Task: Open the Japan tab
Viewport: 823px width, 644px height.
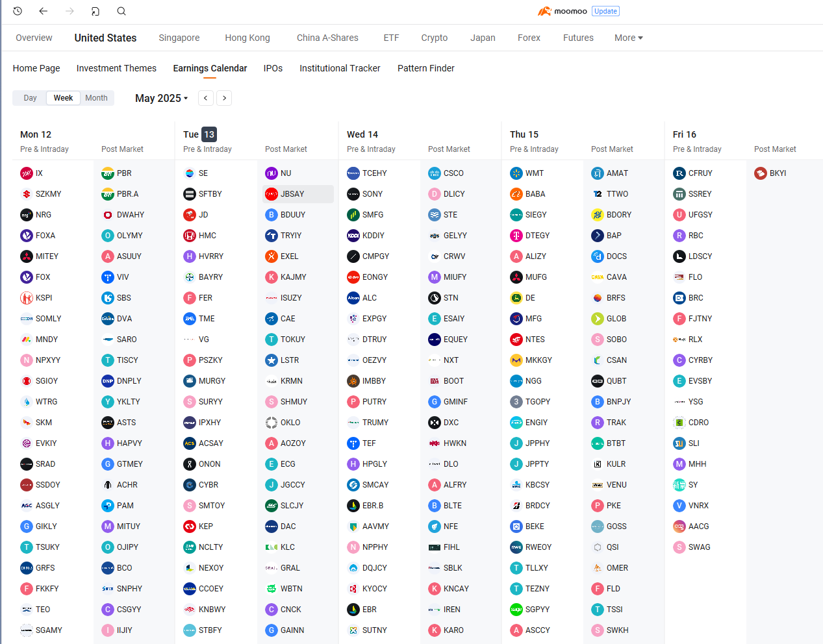Action: coord(483,38)
